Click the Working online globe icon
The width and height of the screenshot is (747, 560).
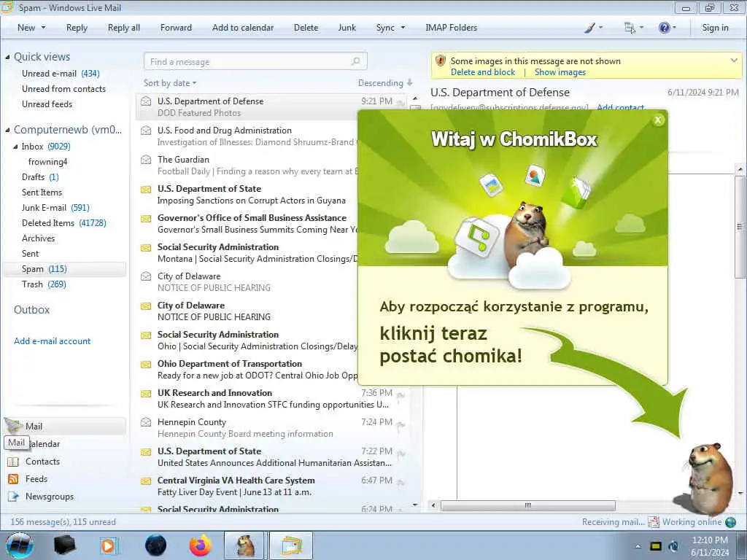[730, 522]
